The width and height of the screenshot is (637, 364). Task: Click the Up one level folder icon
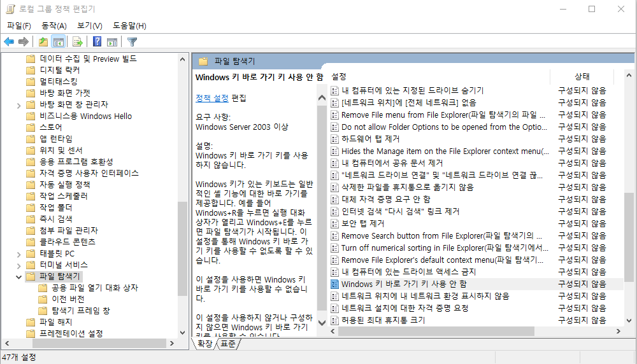[43, 41]
